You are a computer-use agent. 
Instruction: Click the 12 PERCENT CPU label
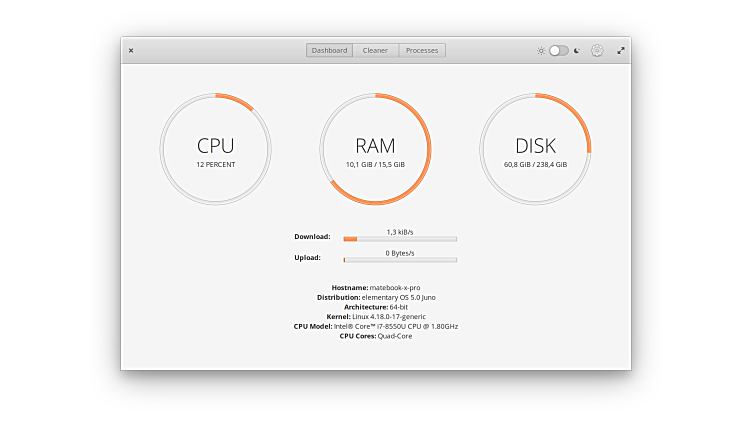[216, 164]
